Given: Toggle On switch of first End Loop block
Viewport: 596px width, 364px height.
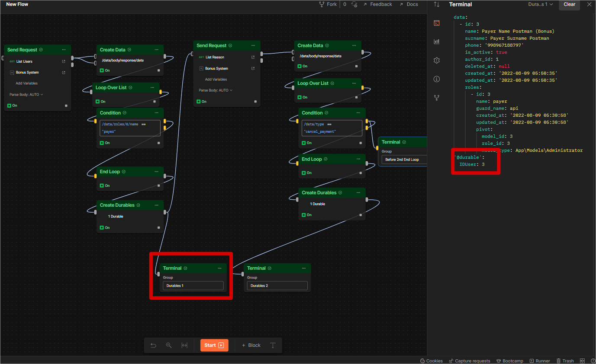Looking at the screenshot, I should pos(104,185).
